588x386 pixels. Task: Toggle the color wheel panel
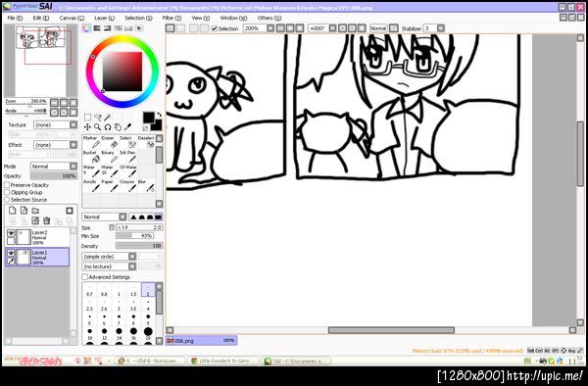point(87,28)
